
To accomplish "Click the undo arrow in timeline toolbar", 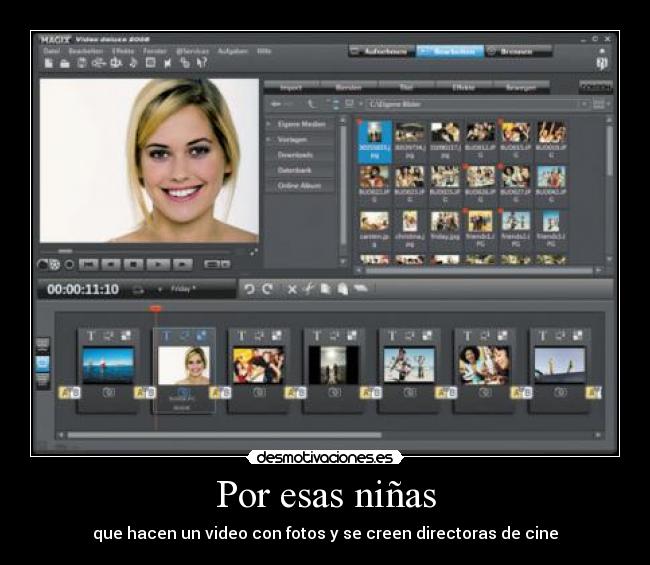I will pos(249,289).
